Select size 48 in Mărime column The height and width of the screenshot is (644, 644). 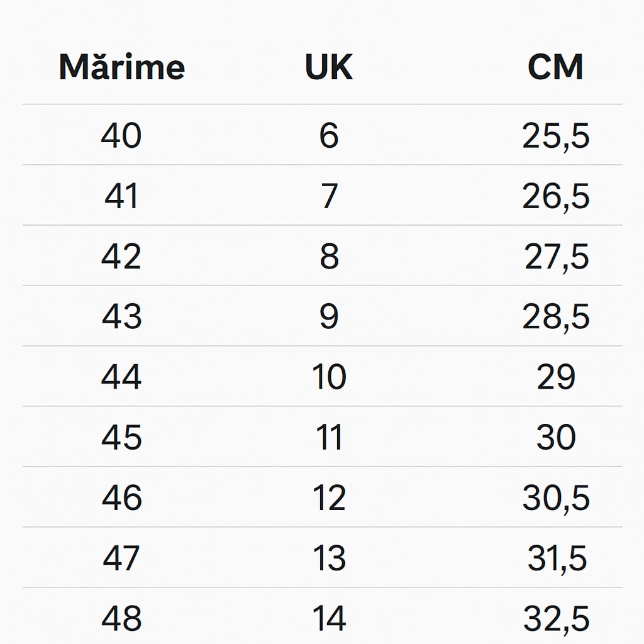point(121,619)
